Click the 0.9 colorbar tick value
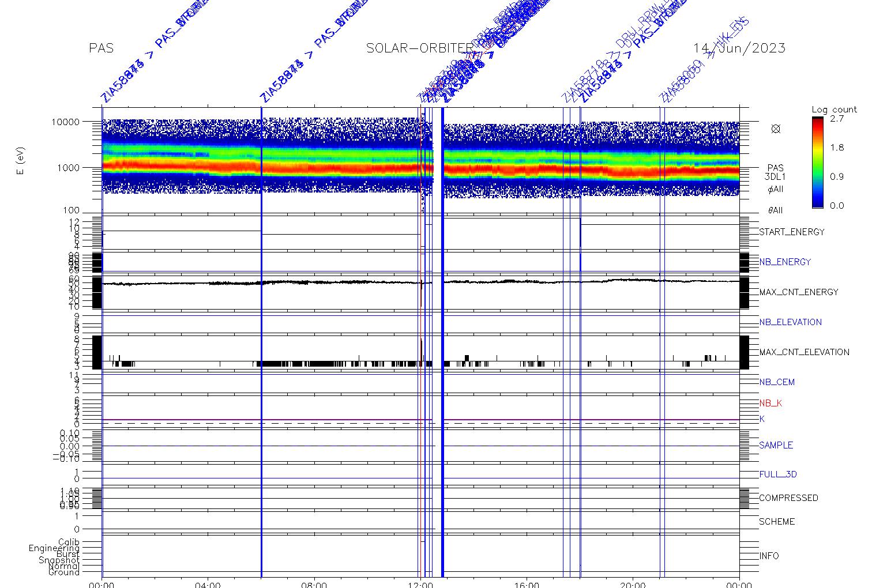This screenshot has width=872, height=588. click(x=837, y=177)
